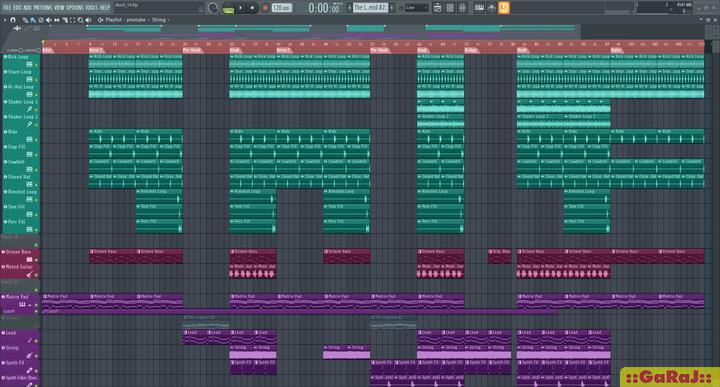
Task: Open the EDIT menu
Action: (x=18, y=8)
